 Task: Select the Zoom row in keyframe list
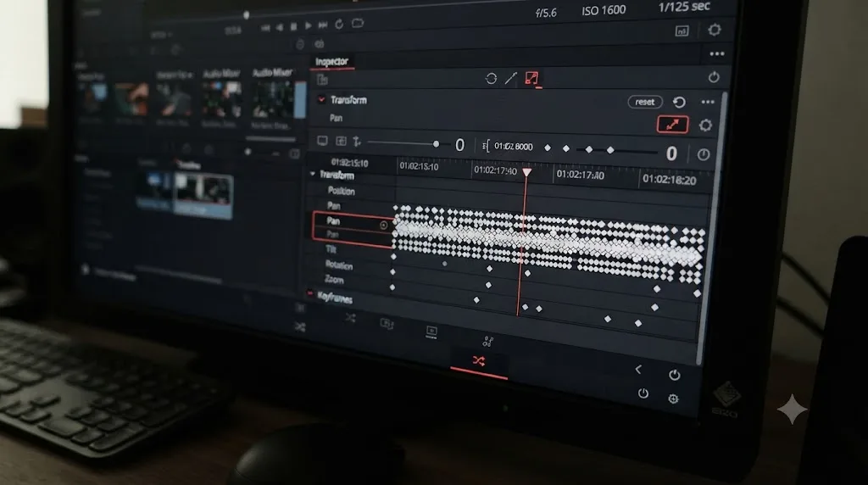point(334,279)
